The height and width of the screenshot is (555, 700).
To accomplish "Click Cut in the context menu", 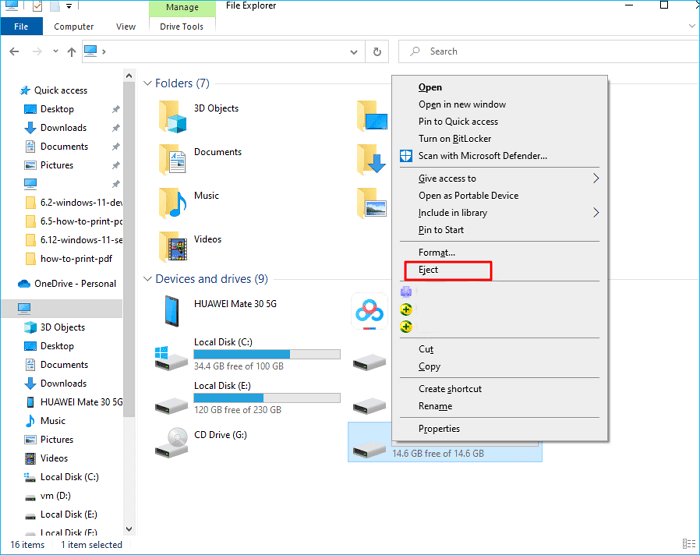I will [x=426, y=349].
